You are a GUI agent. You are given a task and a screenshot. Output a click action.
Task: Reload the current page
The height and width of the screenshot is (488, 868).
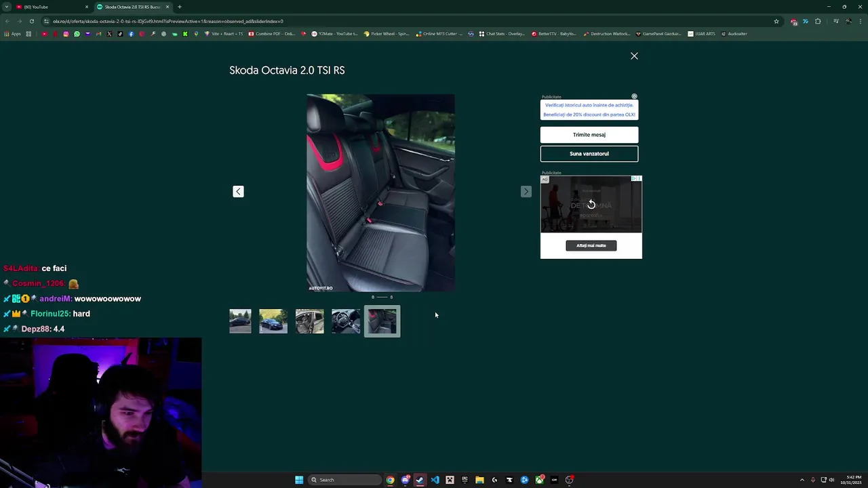(x=31, y=21)
